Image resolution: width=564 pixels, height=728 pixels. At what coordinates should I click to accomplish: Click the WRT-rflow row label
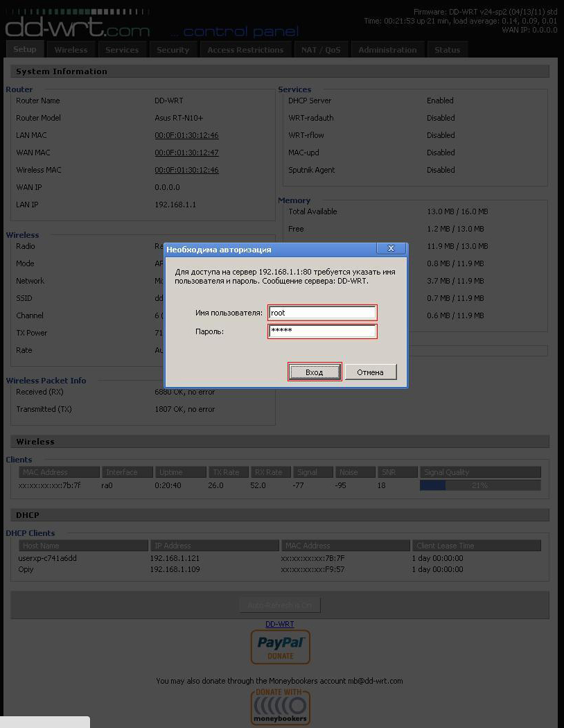pos(306,135)
